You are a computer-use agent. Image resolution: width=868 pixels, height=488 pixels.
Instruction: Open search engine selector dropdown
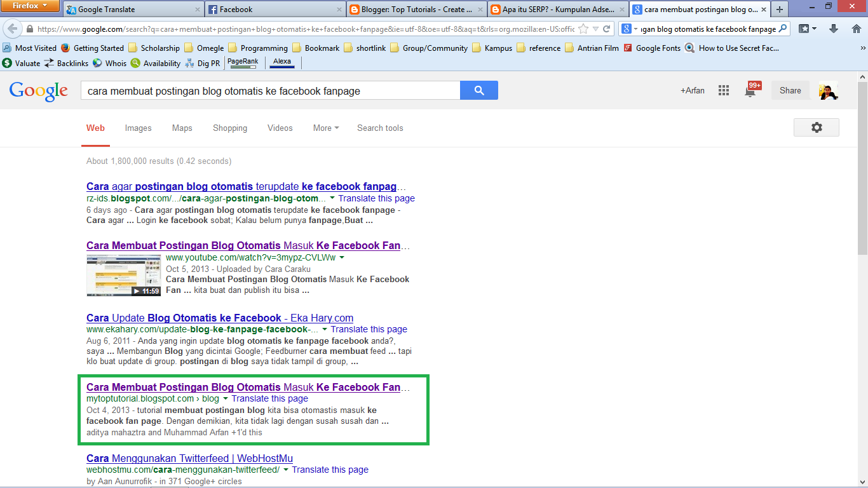(629, 29)
